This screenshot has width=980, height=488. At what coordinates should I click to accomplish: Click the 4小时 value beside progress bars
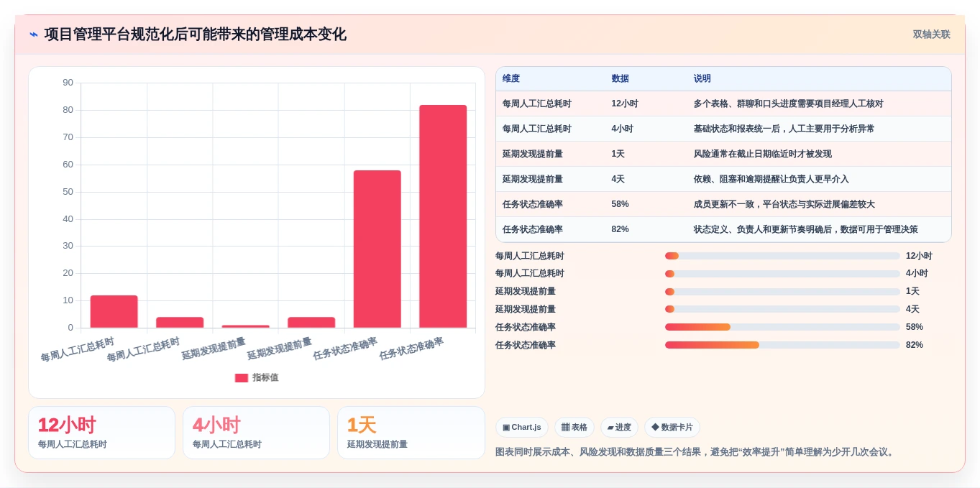(x=917, y=273)
